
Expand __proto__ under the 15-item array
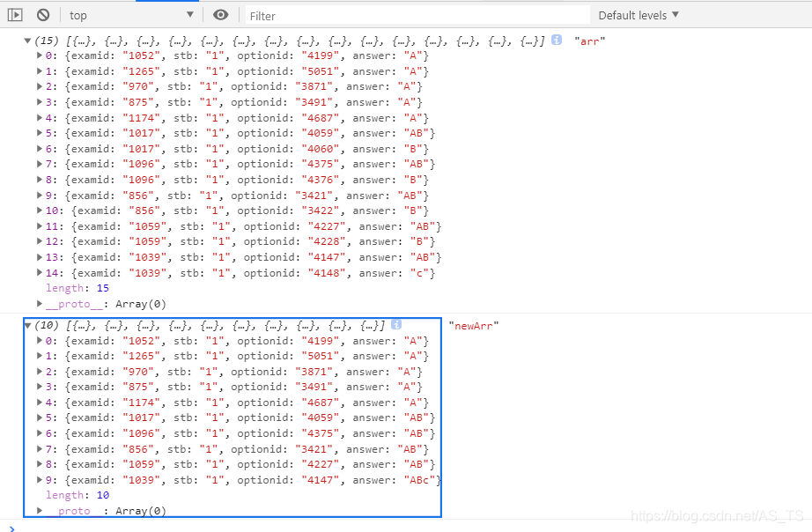point(40,304)
